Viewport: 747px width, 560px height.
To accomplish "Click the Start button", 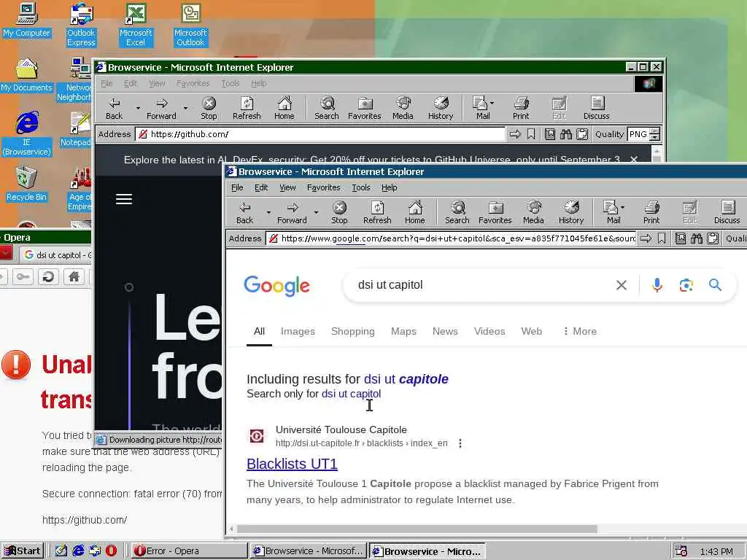I will point(23,551).
